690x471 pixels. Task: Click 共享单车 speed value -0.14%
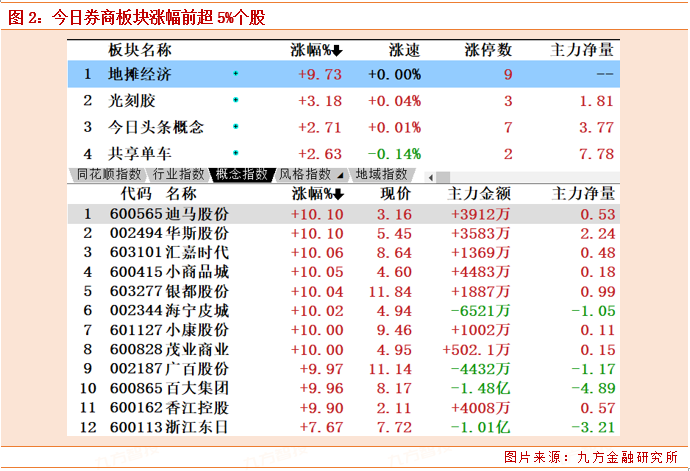coord(394,154)
